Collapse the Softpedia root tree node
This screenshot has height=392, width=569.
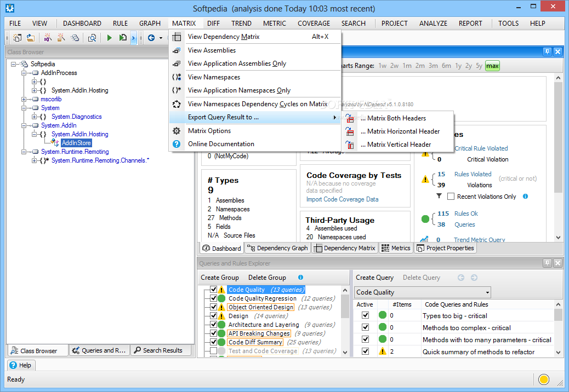13,64
